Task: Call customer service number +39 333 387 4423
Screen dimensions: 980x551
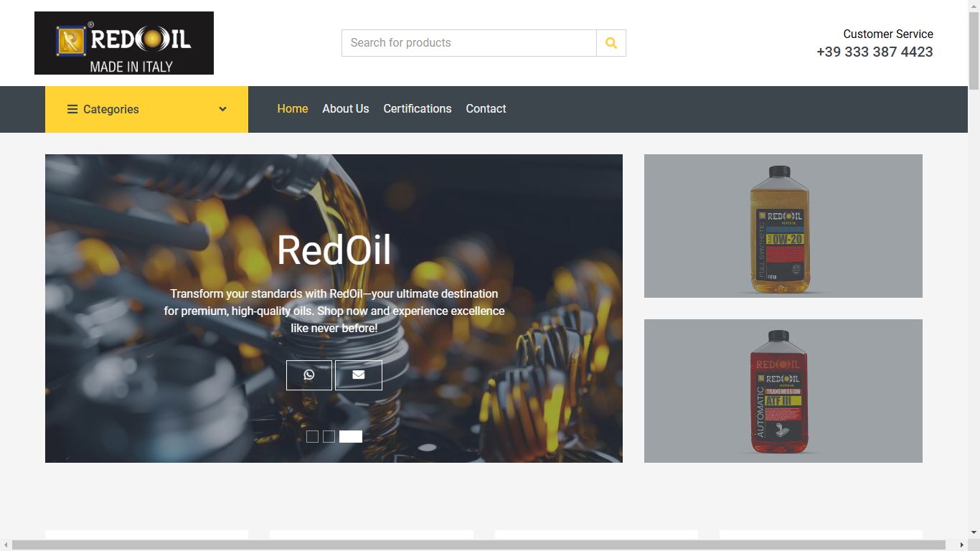Action: pos(875,52)
